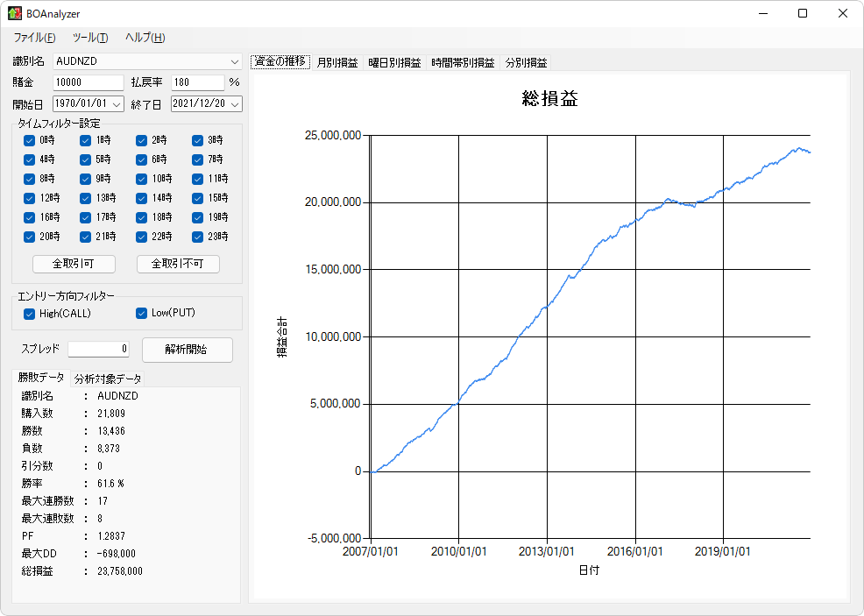
Task: Switch to the 資金の推移 tab
Action: point(280,61)
